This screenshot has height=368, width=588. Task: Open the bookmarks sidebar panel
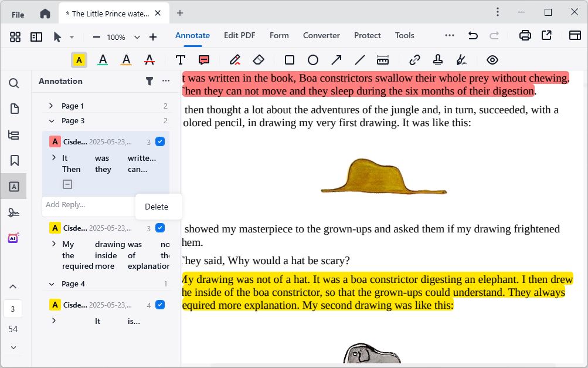(14, 160)
